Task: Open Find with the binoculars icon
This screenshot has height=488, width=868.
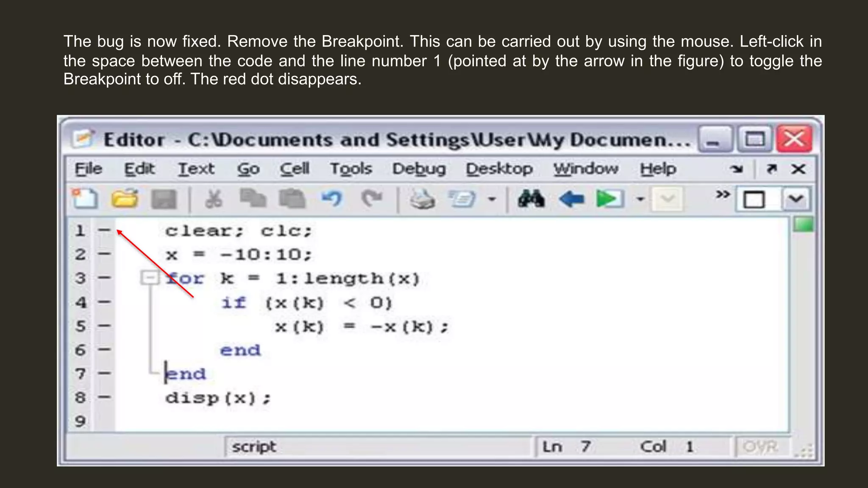Action: 531,199
